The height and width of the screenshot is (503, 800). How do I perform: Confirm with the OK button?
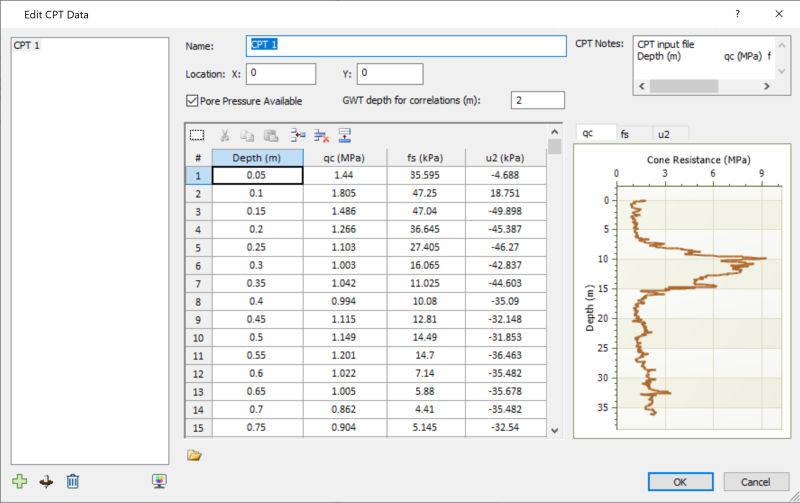pyautogui.click(x=681, y=482)
